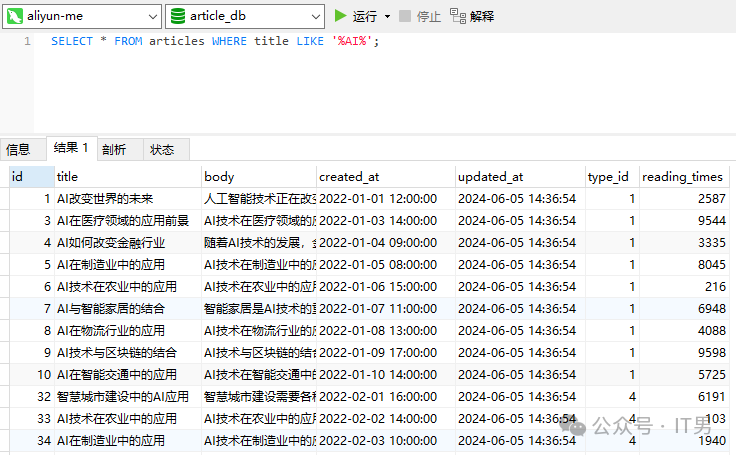Select cell 'AI与智能家居的结合'

(x=128, y=309)
